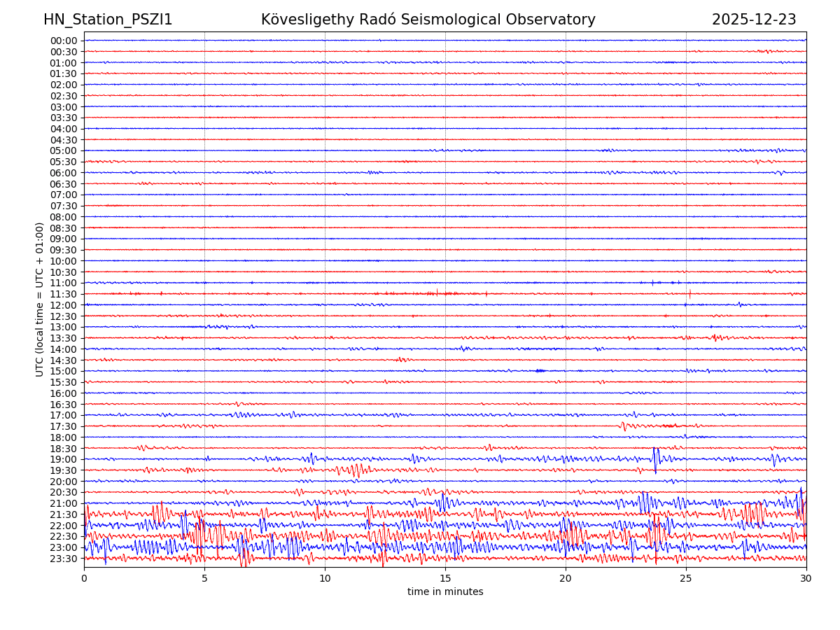Click the vertical UTC local time axis label
840x630 pixels.
click(x=41, y=300)
